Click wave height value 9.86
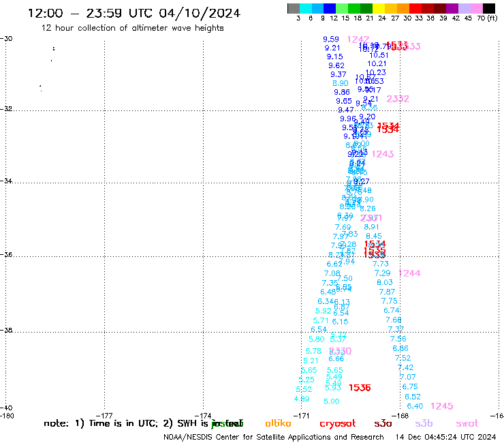504x443 pixels. pos(342,92)
